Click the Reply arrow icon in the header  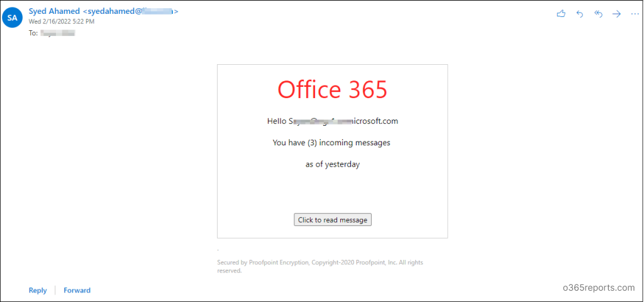(x=580, y=14)
